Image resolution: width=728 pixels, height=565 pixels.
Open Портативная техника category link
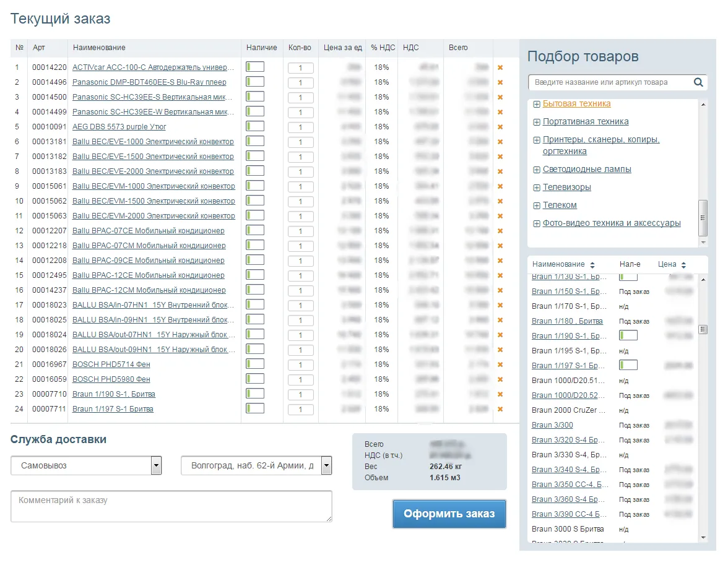[x=586, y=122]
